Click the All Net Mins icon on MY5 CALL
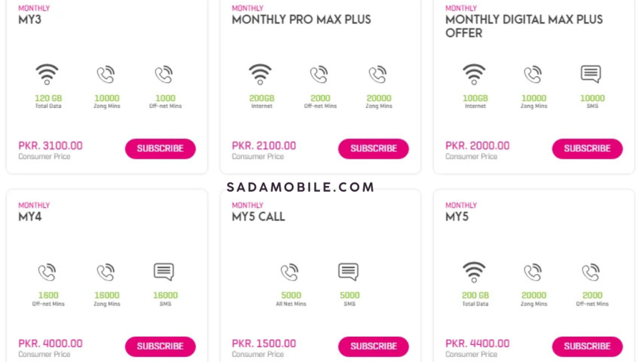644x362 pixels. (x=291, y=271)
